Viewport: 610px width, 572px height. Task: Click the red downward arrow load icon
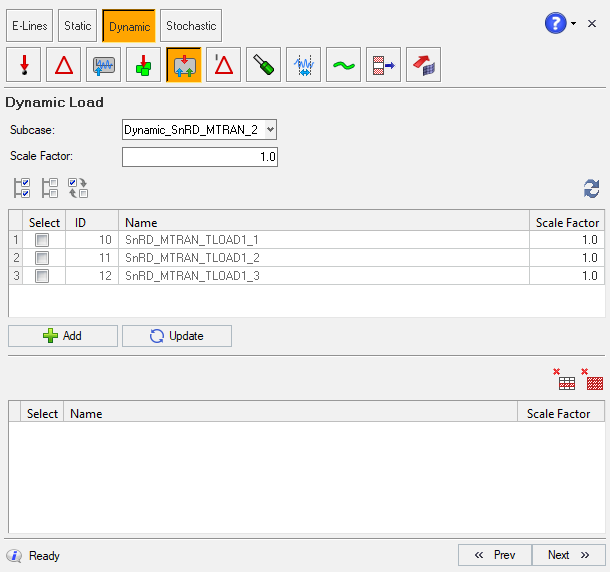click(23, 65)
